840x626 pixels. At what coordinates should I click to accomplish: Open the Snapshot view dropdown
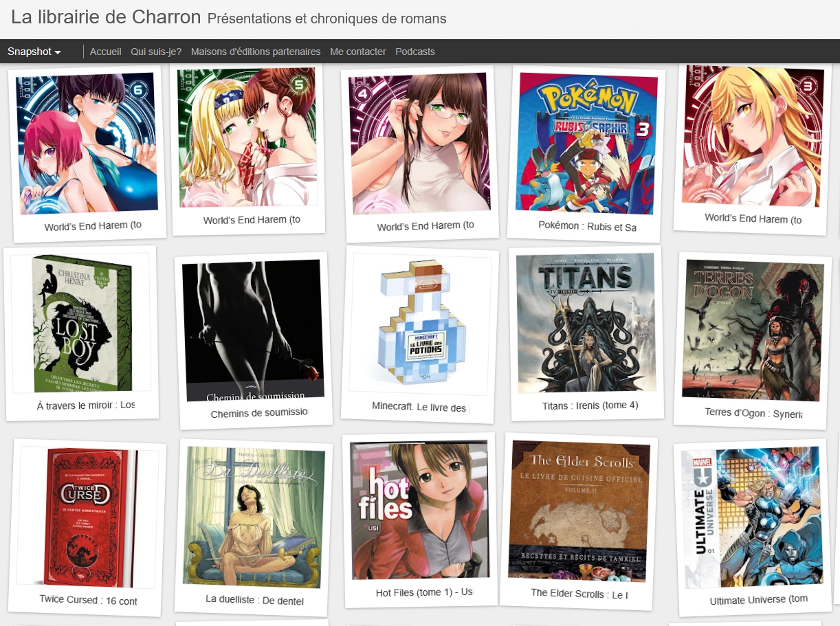tap(34, 52)
